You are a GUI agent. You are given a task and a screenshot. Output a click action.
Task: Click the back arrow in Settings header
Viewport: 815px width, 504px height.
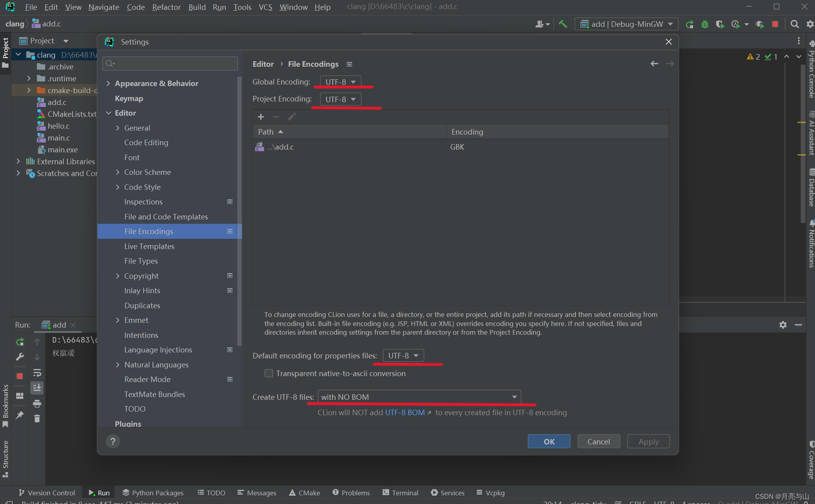tap(654, 64)
